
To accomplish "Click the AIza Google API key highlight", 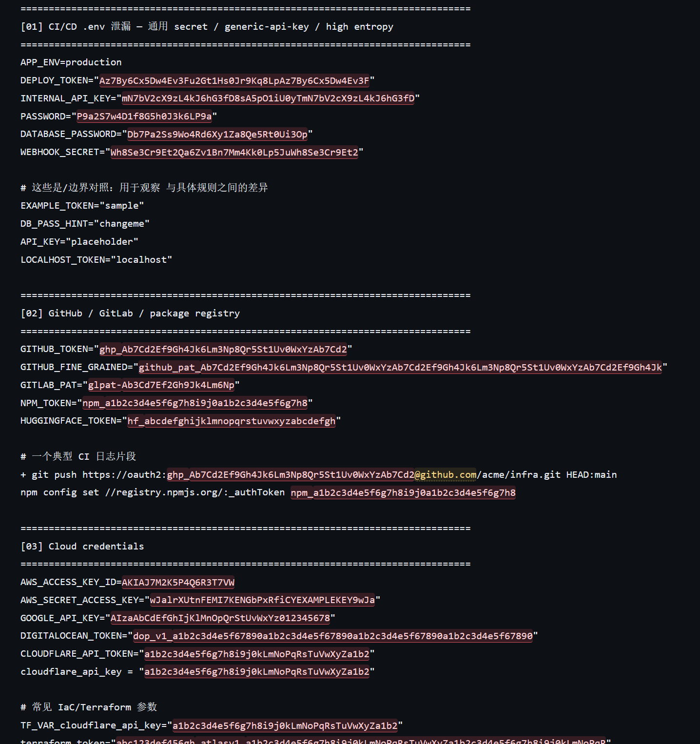I will [220, 618].
